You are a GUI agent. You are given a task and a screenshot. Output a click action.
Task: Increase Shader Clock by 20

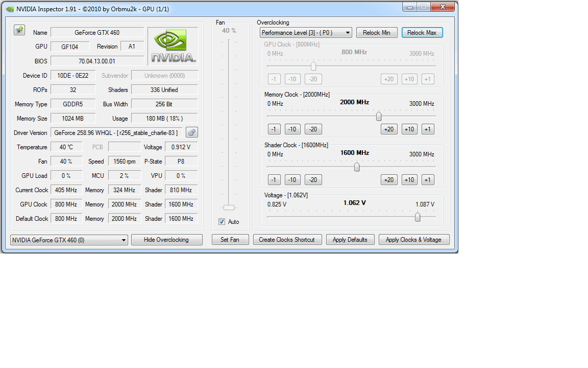[389, 180]
